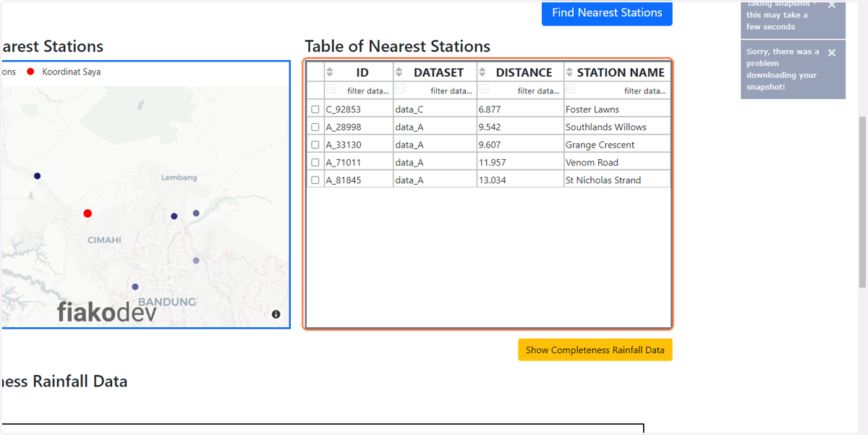
Task: Click Show Completeness Rainfall Data button
Action: coord(595,350)
